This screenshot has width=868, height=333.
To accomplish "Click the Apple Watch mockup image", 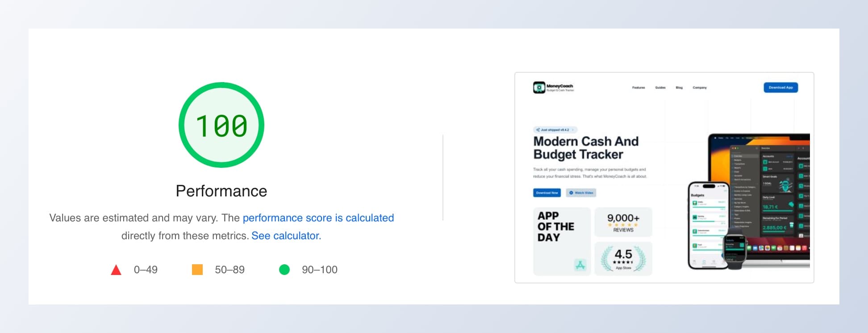I will pos(734,251).
